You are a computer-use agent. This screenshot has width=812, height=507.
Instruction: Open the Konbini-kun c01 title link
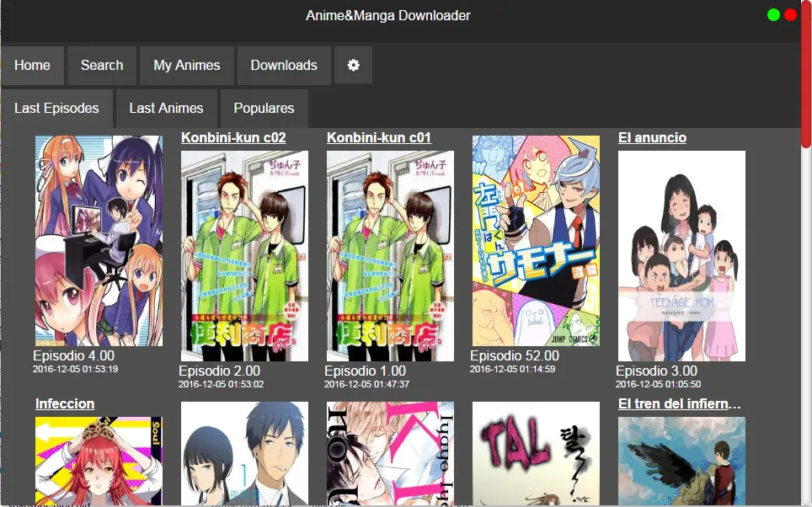379,138
